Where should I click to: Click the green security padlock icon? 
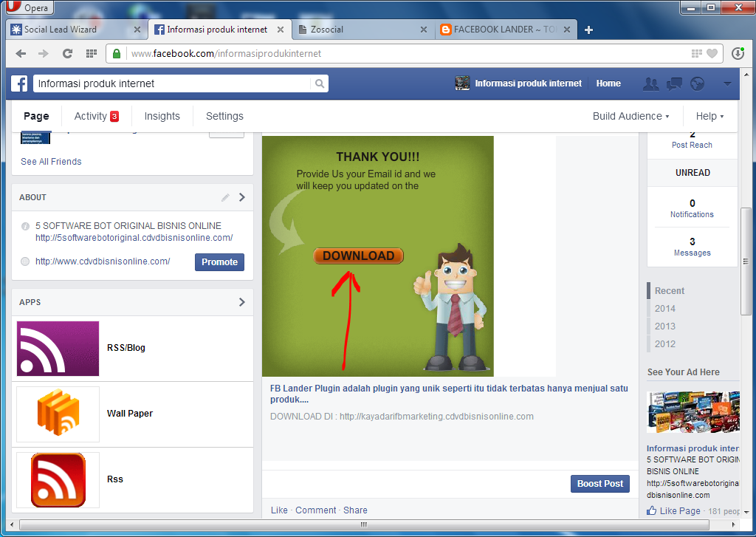point(116,54)
